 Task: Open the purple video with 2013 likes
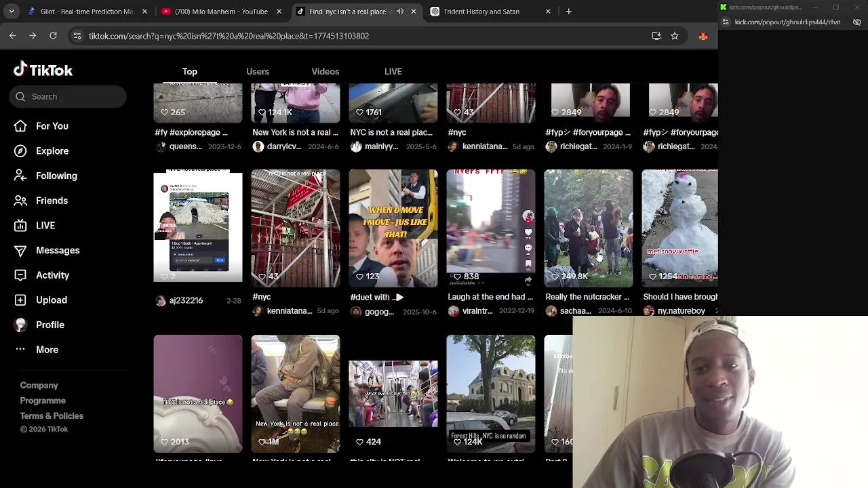tap(198, 393)
